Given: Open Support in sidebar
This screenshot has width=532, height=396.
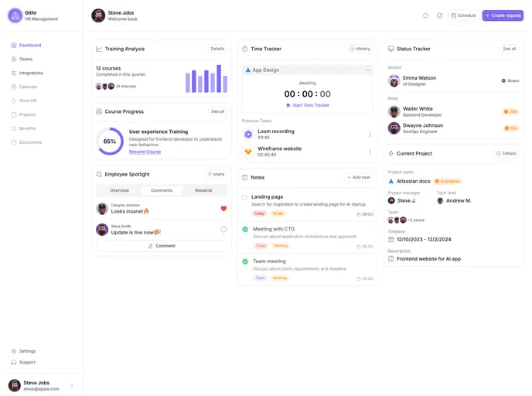Looking at the screenshot, I should [23, 363].
